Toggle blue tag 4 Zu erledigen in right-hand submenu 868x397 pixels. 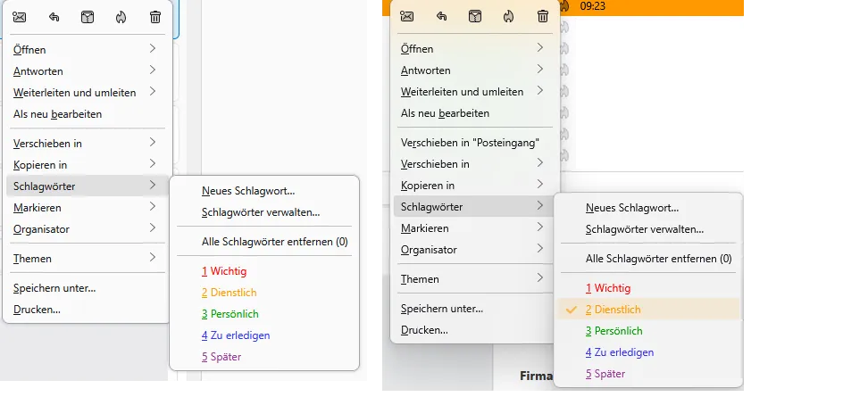648,352
